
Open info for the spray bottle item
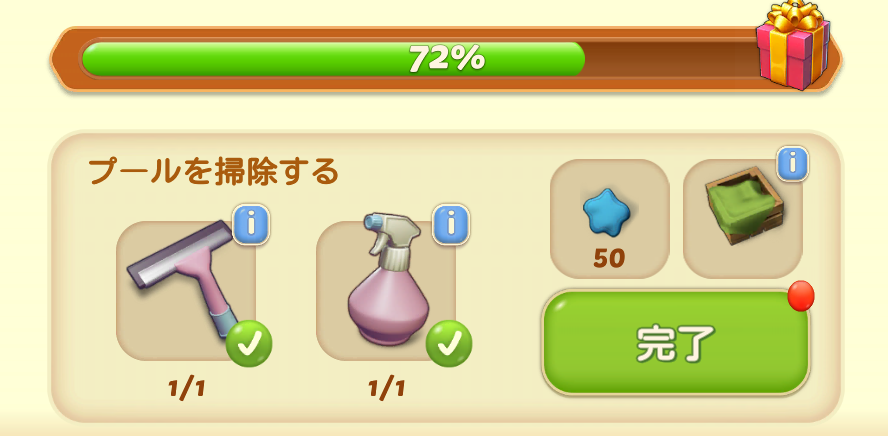451,224
